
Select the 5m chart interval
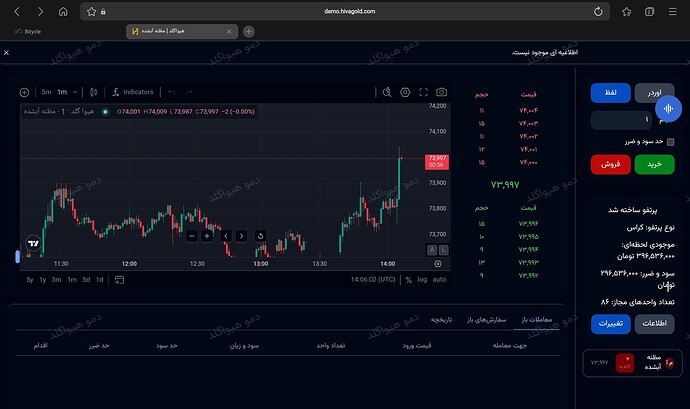click(x=46, y=92)
